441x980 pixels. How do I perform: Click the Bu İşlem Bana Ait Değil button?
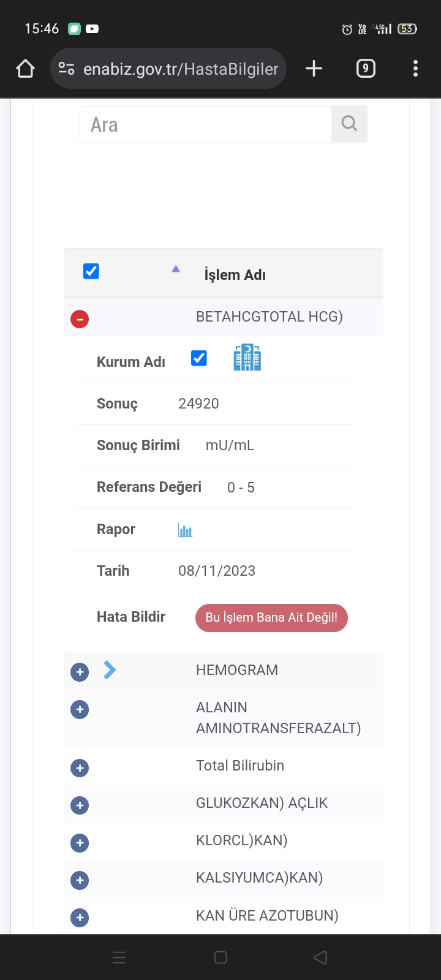(271, 617)
